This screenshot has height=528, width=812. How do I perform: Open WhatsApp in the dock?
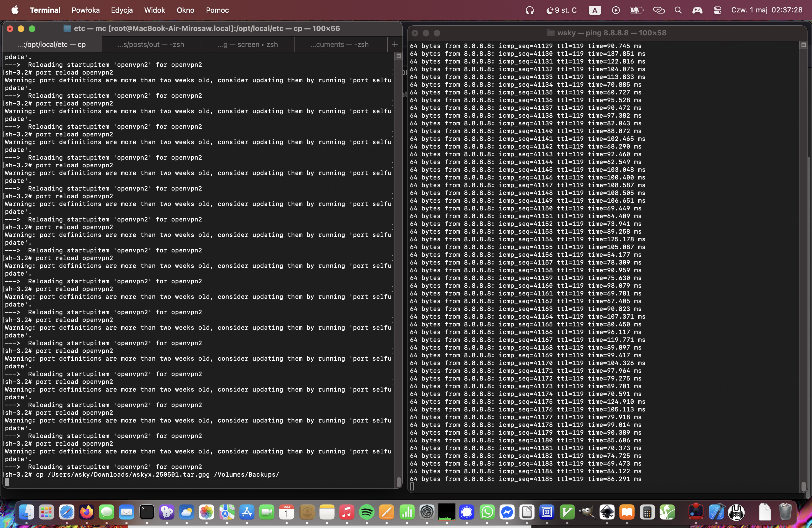pos(487,512)
